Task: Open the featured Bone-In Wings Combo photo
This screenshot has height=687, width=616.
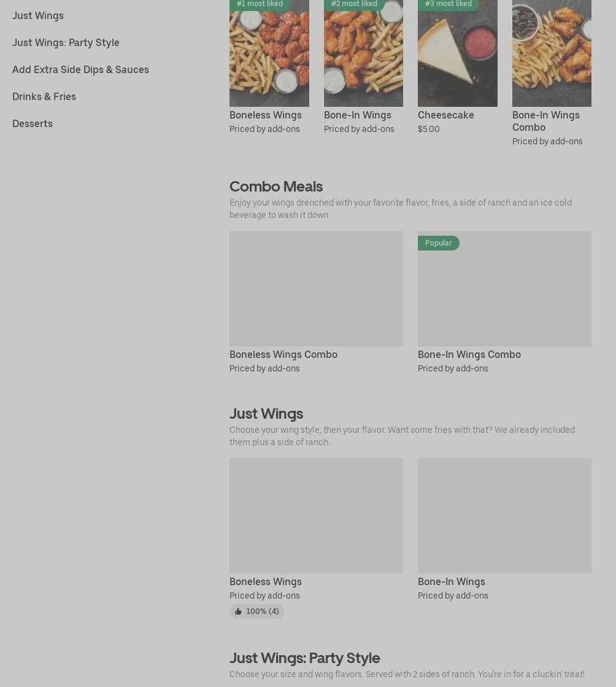Action: 552,53
